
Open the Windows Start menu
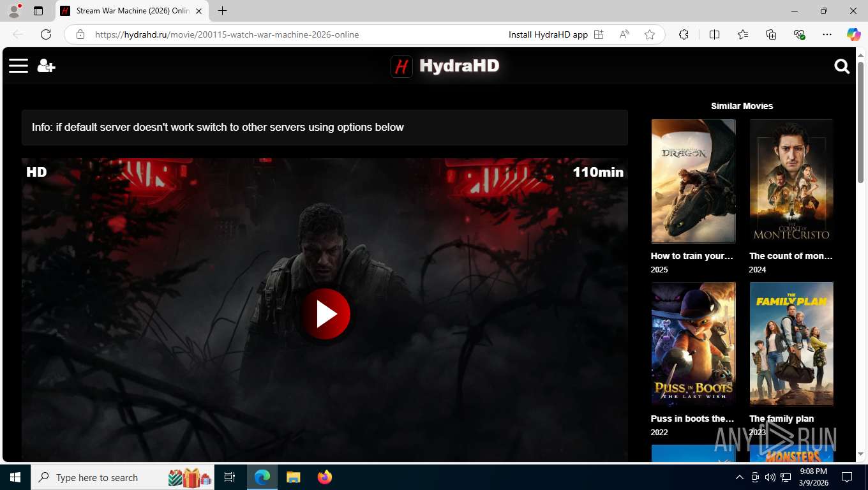[15, 477]
